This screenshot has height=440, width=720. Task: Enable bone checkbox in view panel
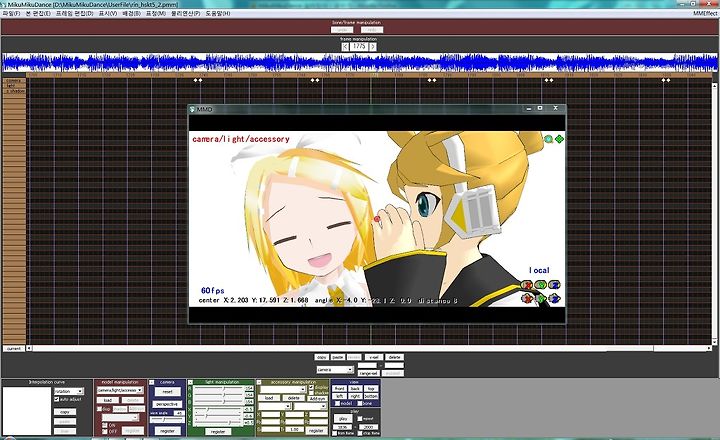pyautogui.click(x=360, y=403)
